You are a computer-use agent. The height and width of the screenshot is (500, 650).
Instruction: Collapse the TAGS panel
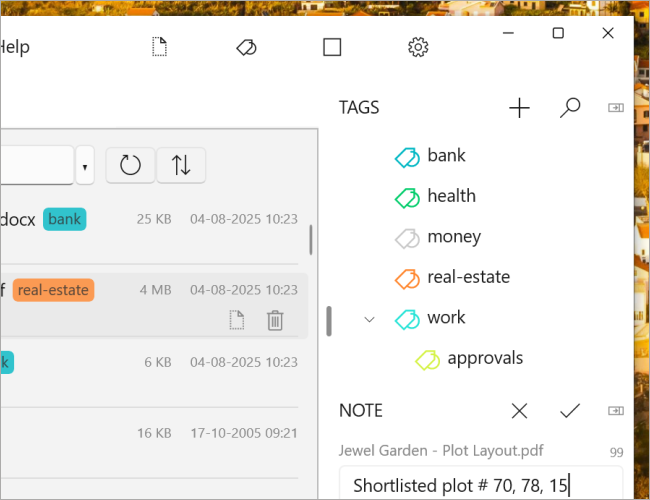tap(616, 108)
